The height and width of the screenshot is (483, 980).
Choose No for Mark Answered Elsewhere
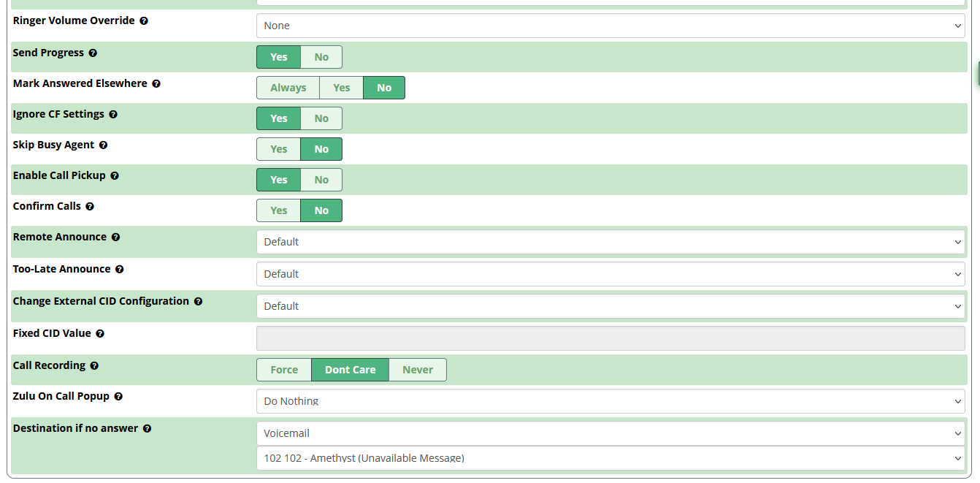click(x=384, y=88)
